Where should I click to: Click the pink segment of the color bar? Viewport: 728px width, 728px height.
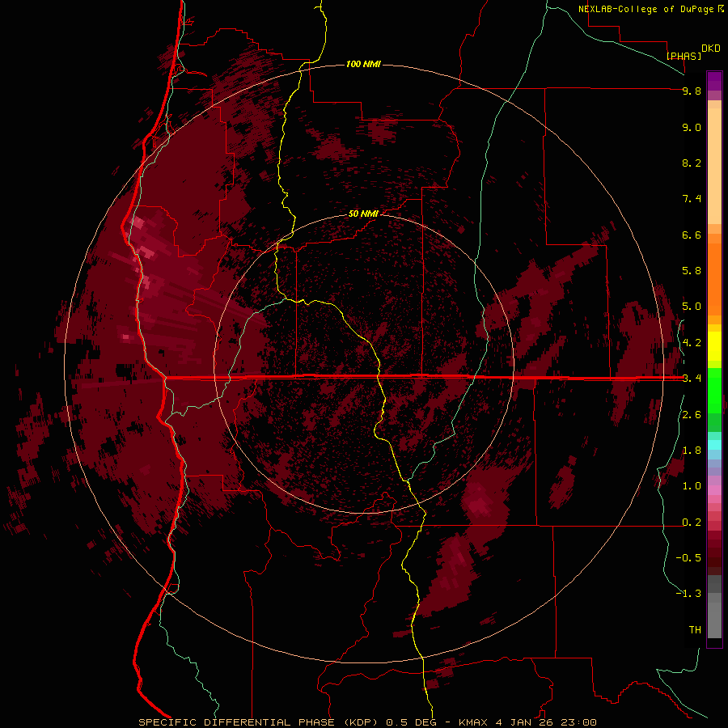click(714, 490)
